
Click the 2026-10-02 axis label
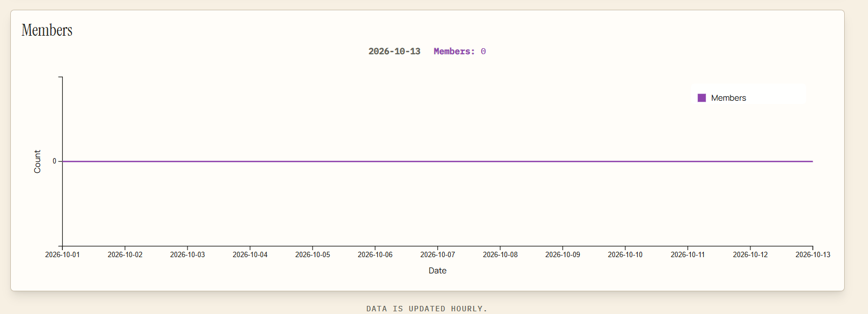click(x=125, y=254)
